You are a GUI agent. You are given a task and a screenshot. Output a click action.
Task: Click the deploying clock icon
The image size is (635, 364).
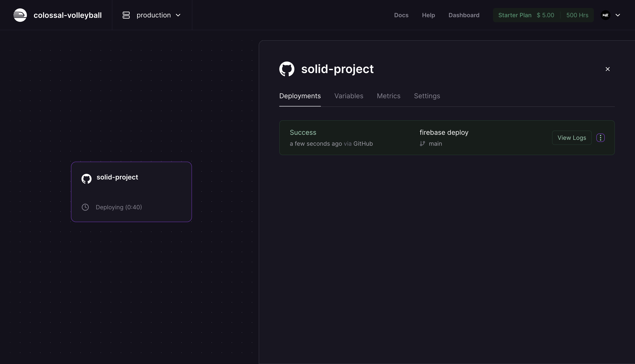[x=85, y=207]
